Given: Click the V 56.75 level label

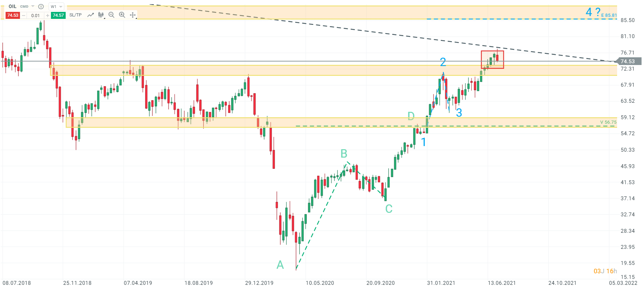Looking at the screenshot, I should point(608,122).
